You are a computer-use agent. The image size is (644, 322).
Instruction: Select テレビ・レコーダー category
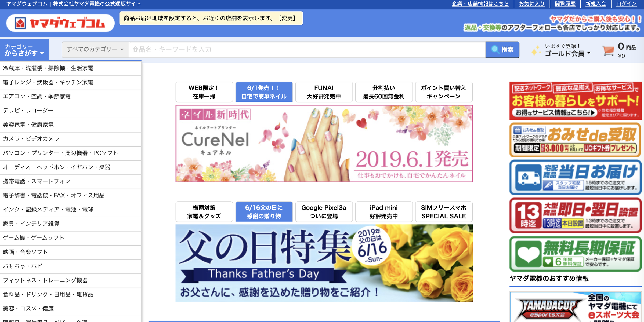[70, 111]
